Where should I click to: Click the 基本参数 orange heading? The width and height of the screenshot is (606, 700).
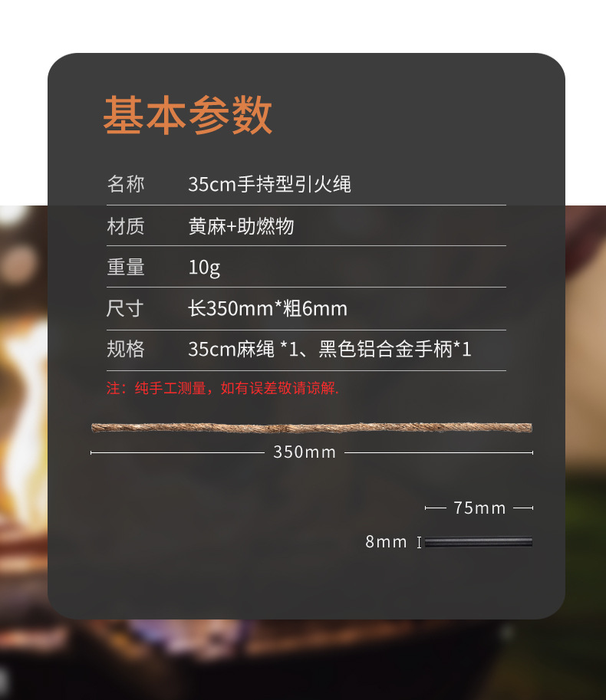[188, 115]
